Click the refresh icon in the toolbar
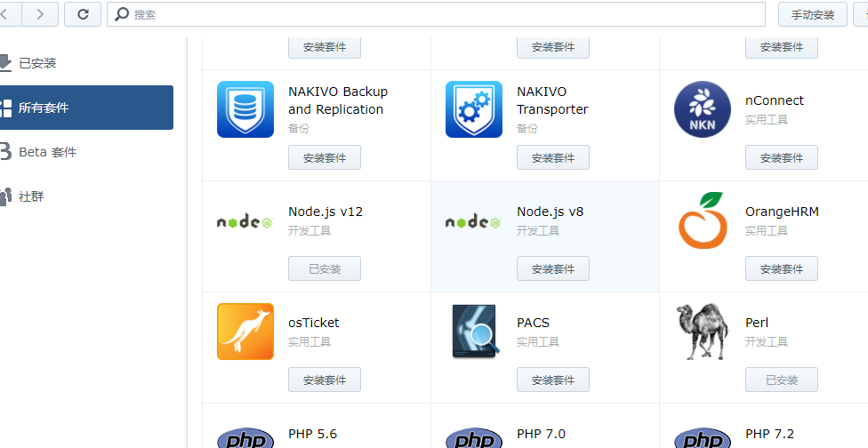 (x=83, y=14)
